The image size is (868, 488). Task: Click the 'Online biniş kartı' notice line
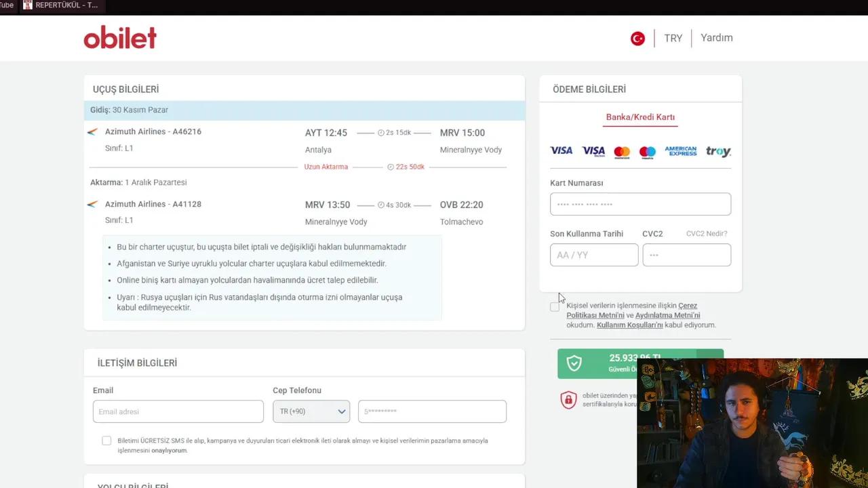[x=248, y=280]
